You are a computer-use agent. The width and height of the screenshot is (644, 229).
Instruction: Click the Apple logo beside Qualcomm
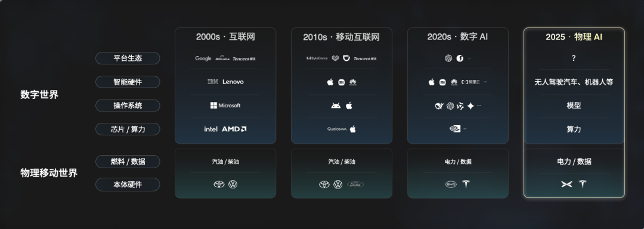[352, 129]
